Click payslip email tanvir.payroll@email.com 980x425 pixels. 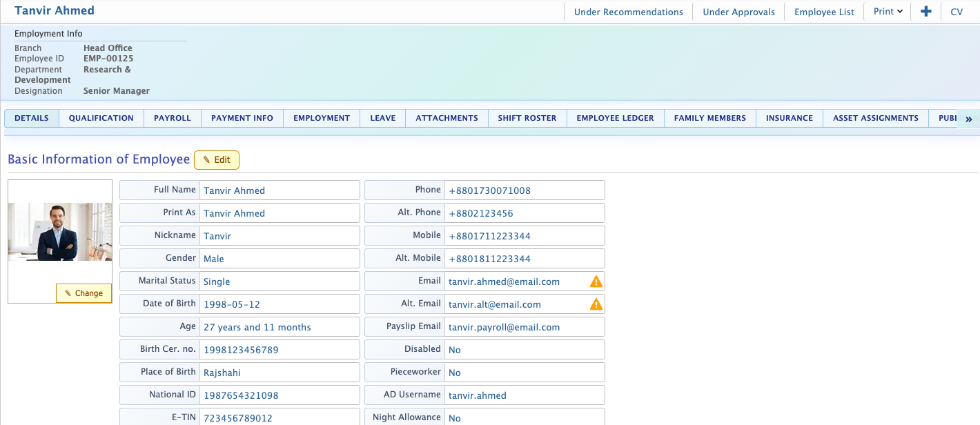tap(504, 327)
